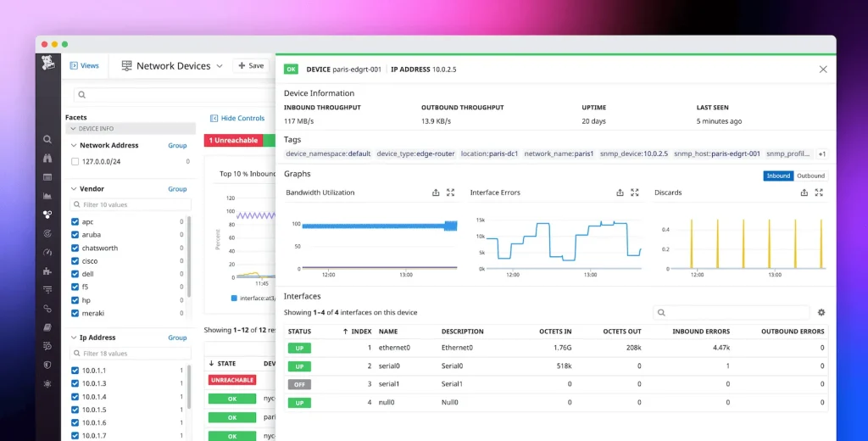Uncheck the dell vendor checkbox
This screenshot has width=868, height=441.
point(75,274)
